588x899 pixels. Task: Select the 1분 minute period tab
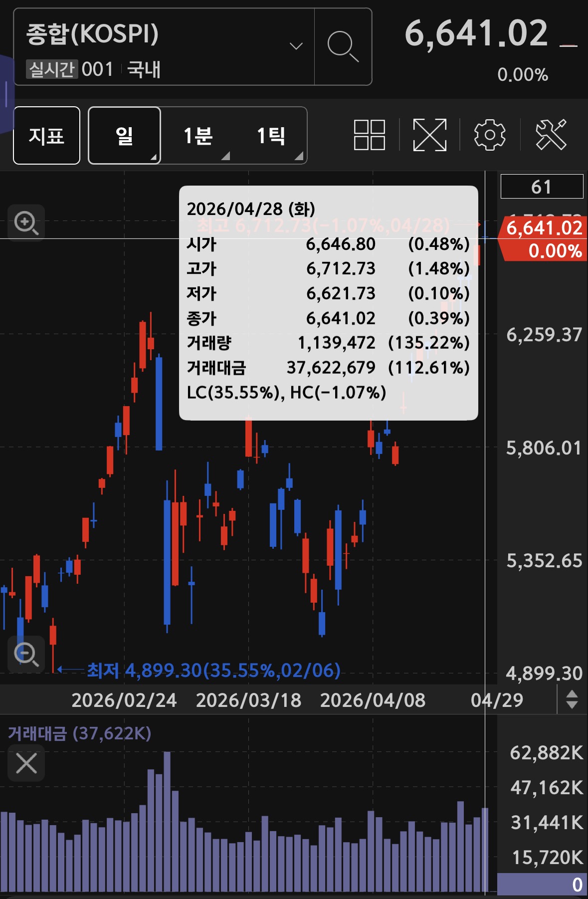pos(198,136)
